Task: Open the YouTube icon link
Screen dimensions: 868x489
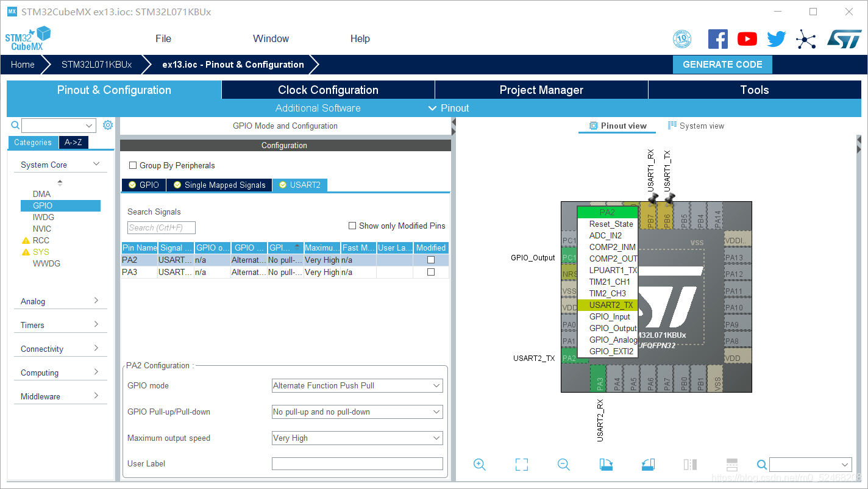Action: [747, 39]
